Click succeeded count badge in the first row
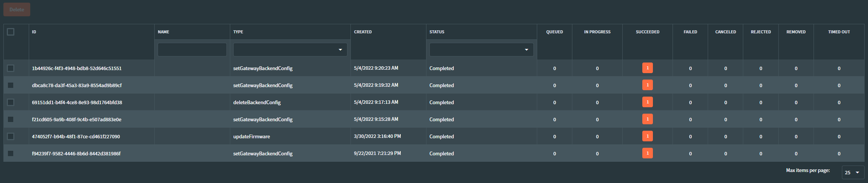 pyautogui.click(x=647, y=68)
